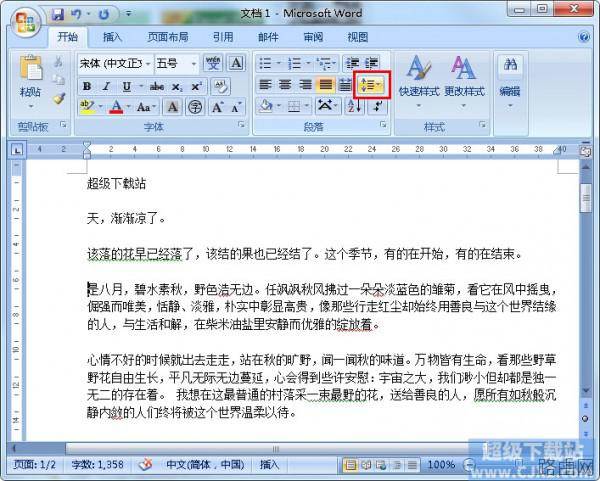600x481 pixels.
Task: Expand the 粘贴 paste options arrow
Action: click(31, 106)
